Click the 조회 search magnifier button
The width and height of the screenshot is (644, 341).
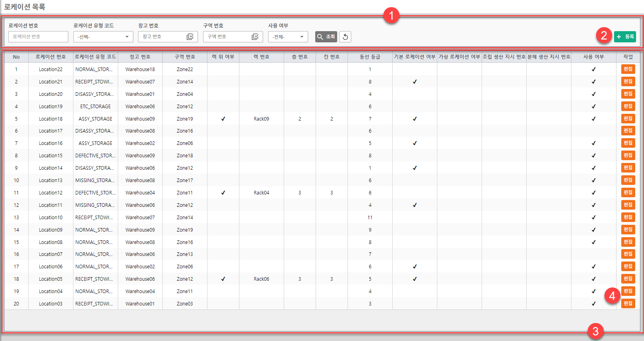(326, 37)
